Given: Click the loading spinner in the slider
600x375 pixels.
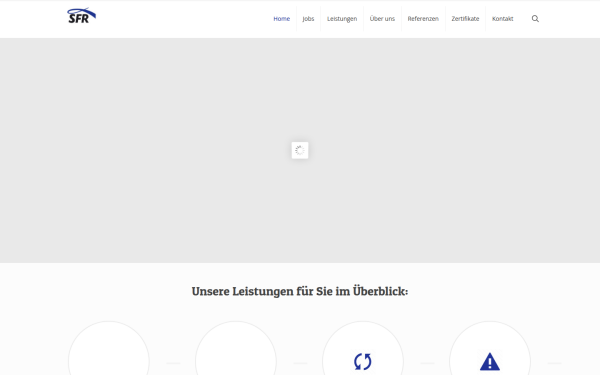Looking at the screenshot, I should pos(300,150).
